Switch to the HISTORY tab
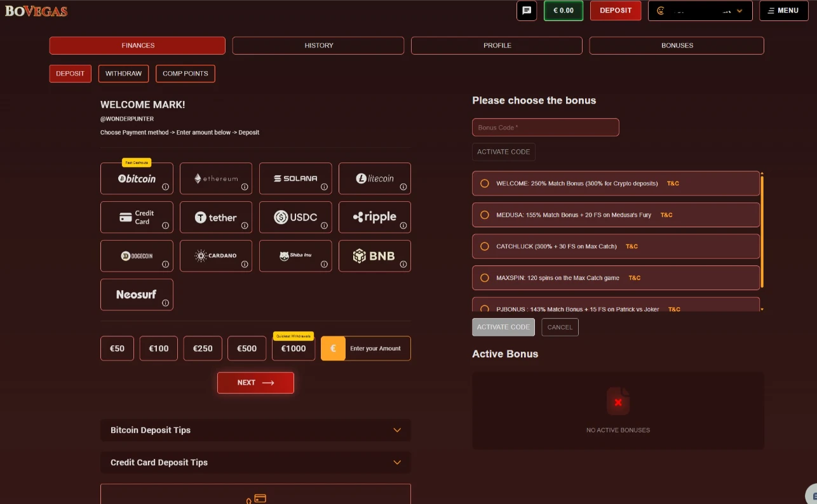 point(318,45)
